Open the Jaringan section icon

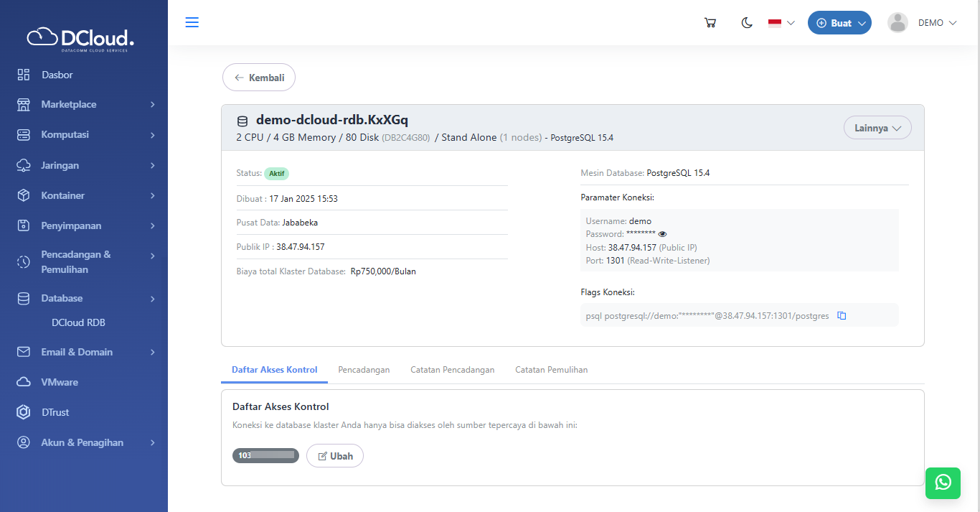pyautogui.click(x=23, y=164)
